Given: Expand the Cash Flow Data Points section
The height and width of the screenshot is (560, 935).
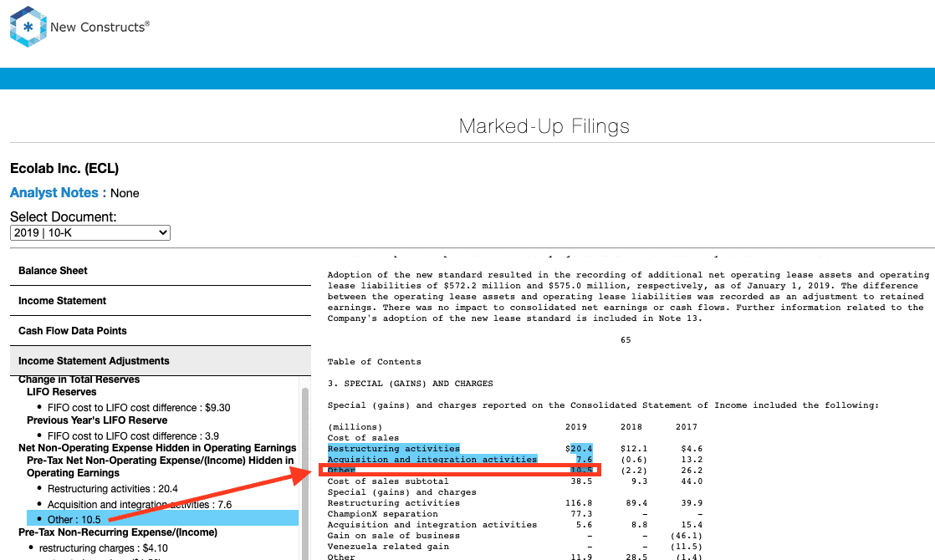Looking at the screenshot, I should coord(161,331).
